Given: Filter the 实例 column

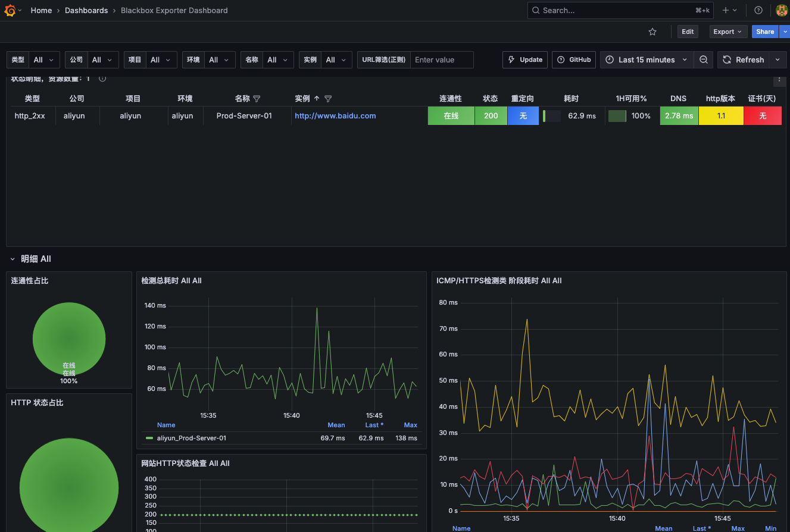Looking at the screenshot, I should coord(328,99).
